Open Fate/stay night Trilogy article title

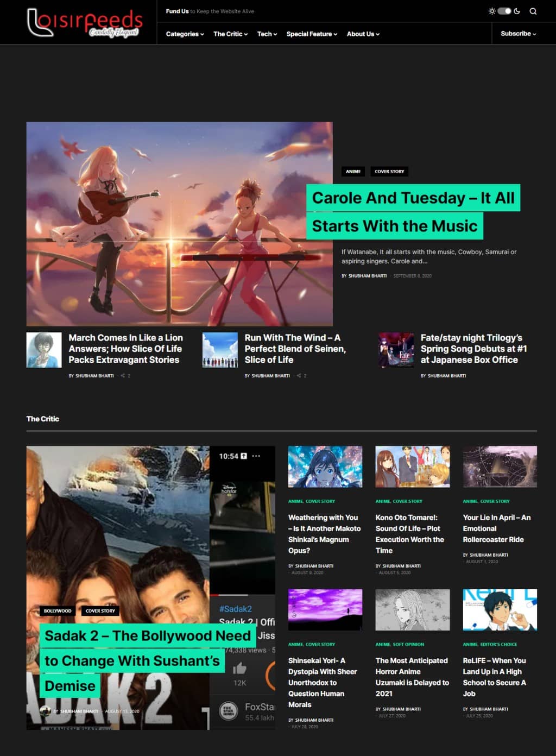tap(473, 349)
